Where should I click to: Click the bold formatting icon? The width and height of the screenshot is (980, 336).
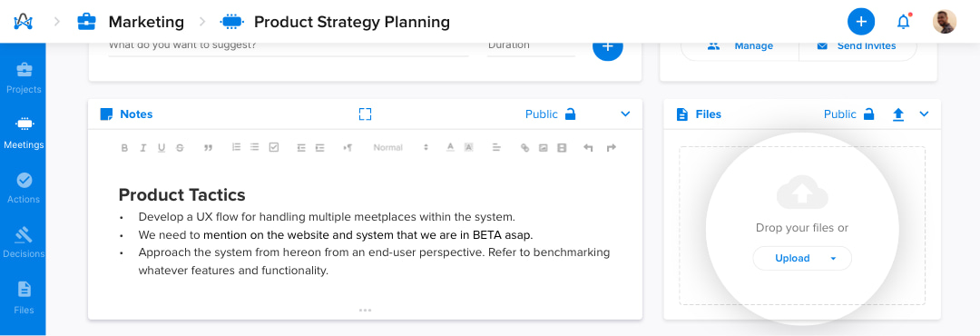coord(124,148)
